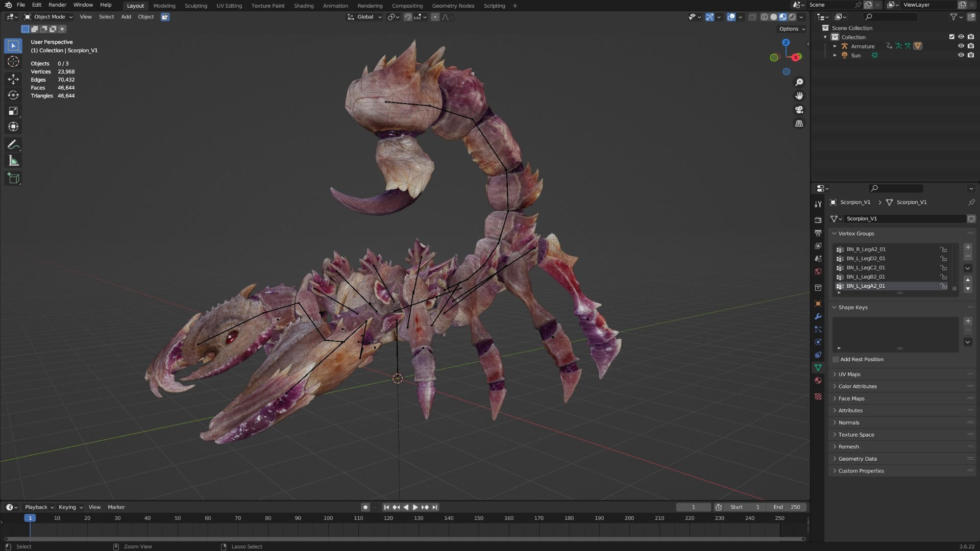Switch to the Sculpting workspace tab
Screen dimensions: 980x551
pyautogui.click(x=195, y=6)
